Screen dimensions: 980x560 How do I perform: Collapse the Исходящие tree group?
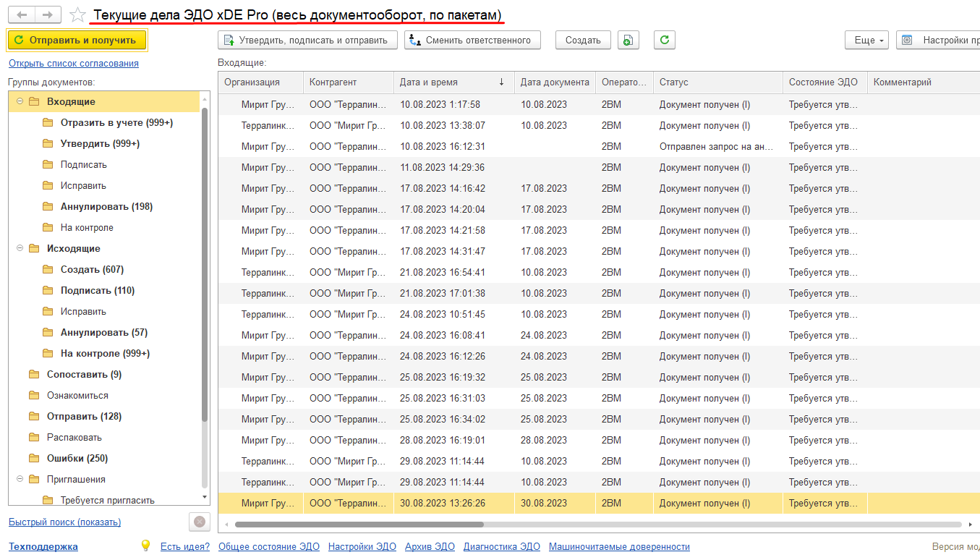[x=20, y=248]
